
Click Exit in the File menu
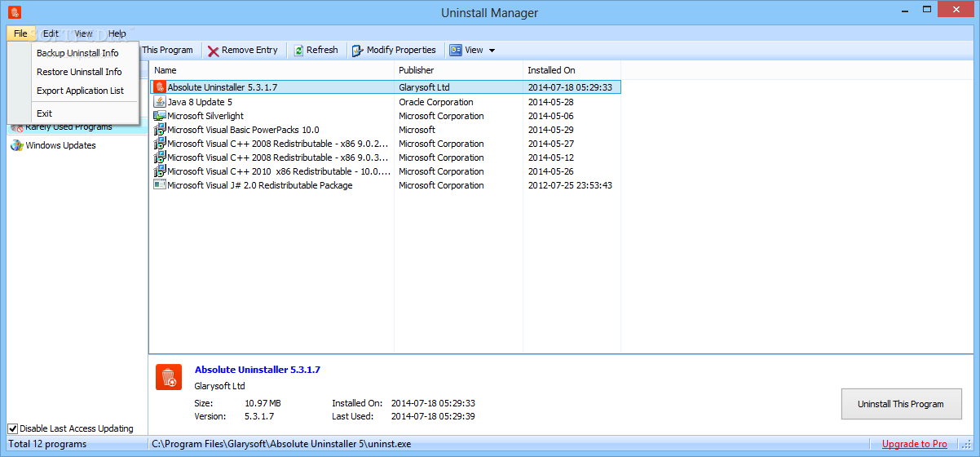coord(44,113)
